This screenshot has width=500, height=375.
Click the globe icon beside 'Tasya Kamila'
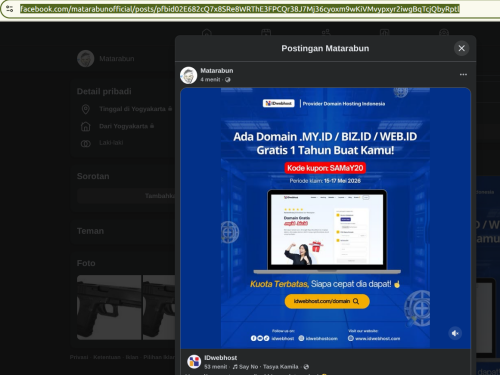pos(306,367)
